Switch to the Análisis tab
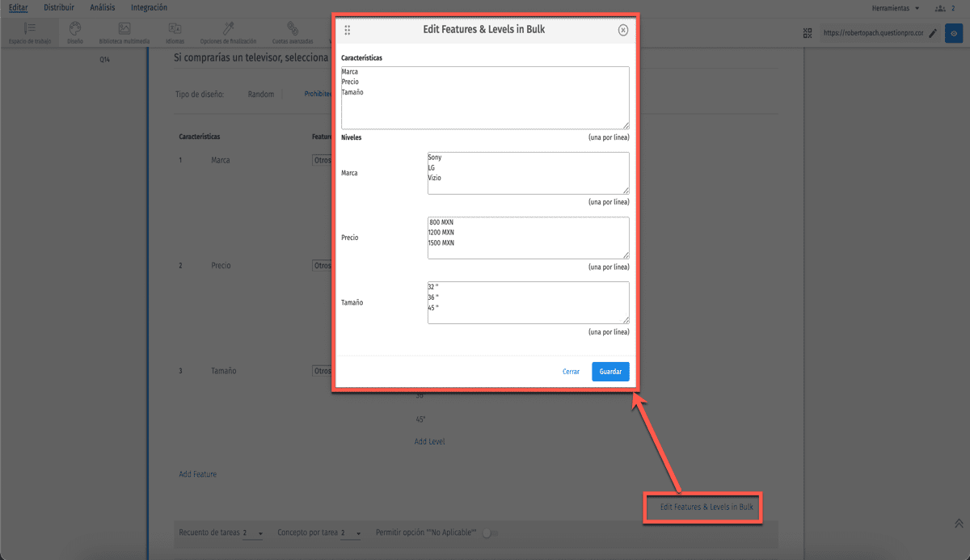The height and width of the screenshot is (560, 970). 103,7
